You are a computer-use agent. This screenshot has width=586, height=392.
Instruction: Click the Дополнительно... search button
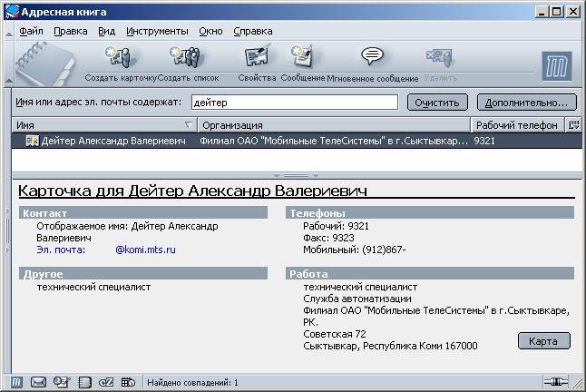coord(526,103)
